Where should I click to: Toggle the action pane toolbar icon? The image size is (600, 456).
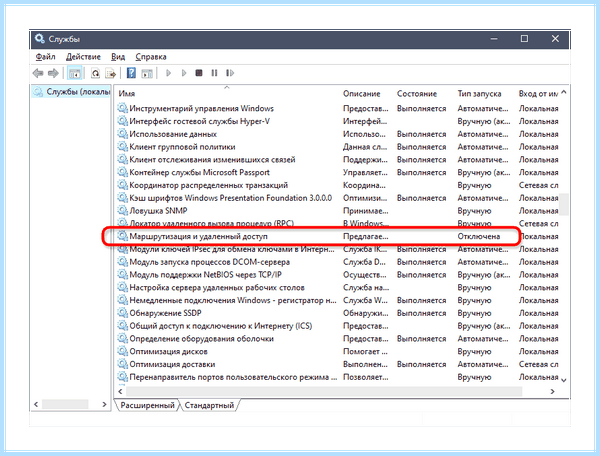click(x=147, y=73)
